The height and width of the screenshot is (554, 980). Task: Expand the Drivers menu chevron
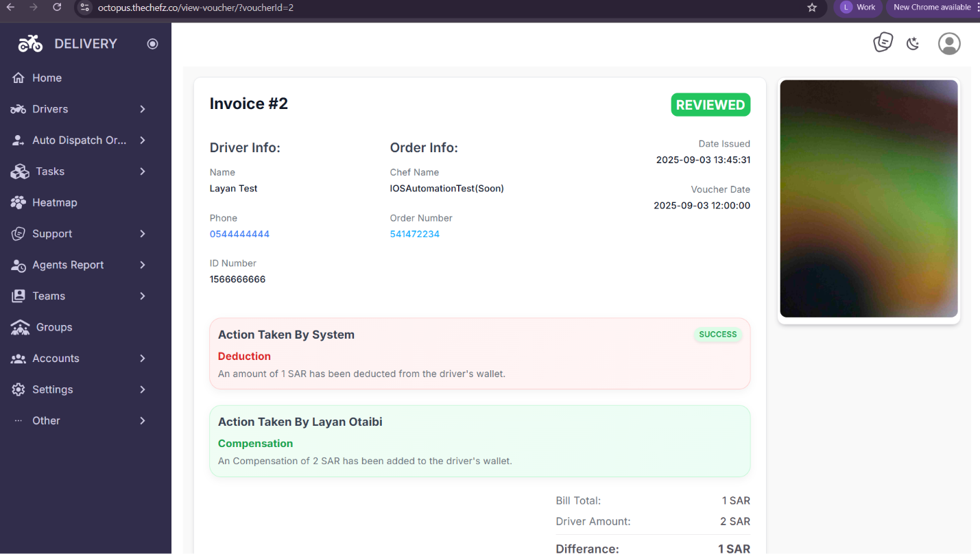pos(143,109)
